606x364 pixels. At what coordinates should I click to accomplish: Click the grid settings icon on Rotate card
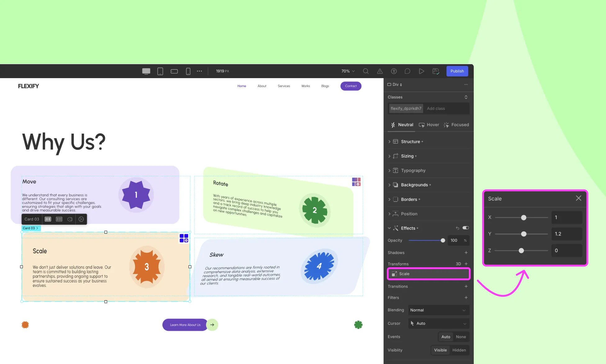tap(356, 182)
